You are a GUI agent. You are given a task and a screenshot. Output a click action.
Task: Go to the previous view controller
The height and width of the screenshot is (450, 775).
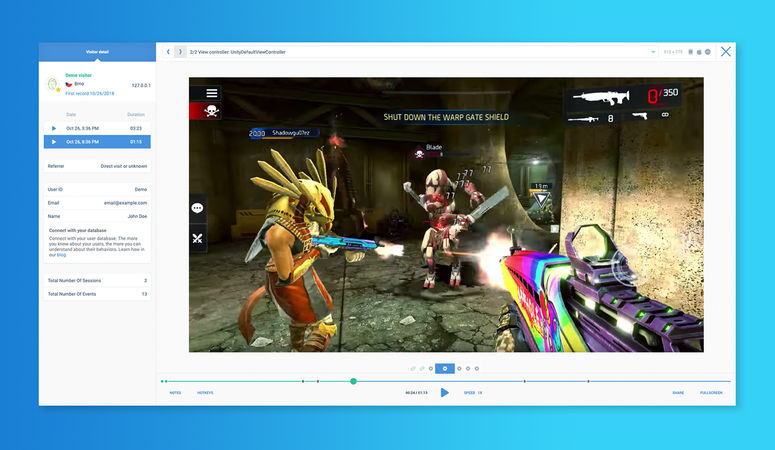[168, 51]
